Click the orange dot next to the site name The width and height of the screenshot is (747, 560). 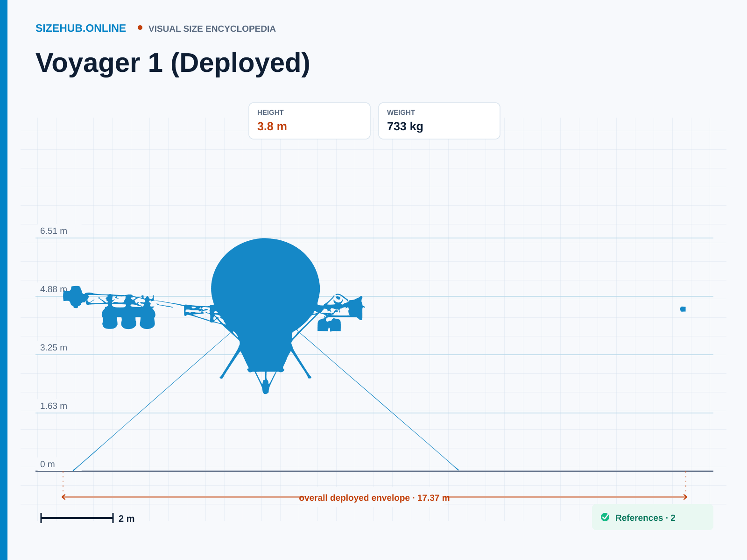140,28
